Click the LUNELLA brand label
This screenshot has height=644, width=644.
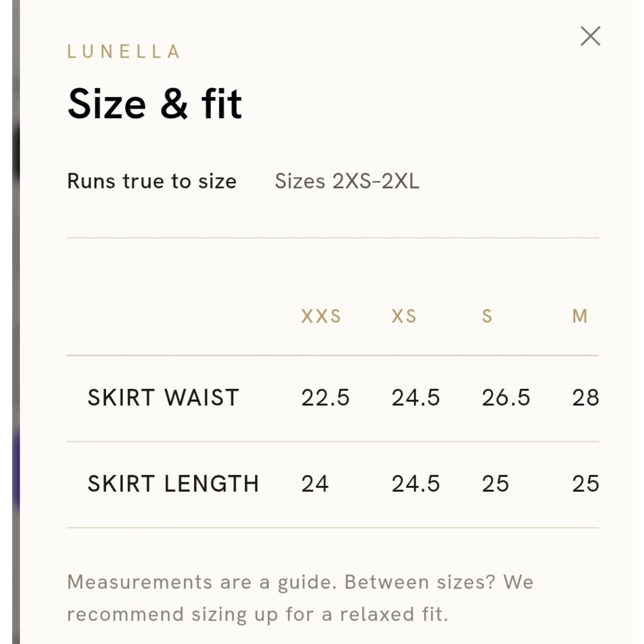coord(123,52)
